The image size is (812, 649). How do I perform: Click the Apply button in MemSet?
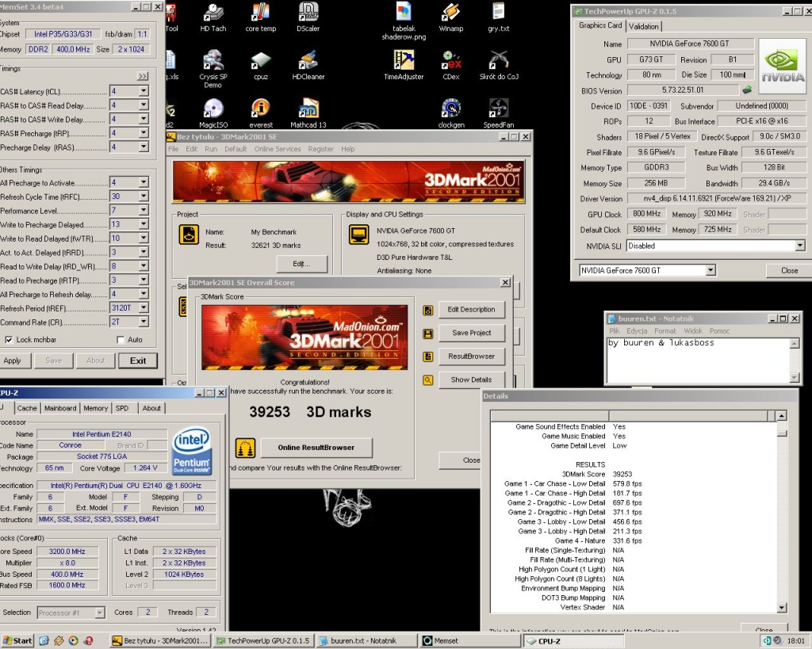13,361
